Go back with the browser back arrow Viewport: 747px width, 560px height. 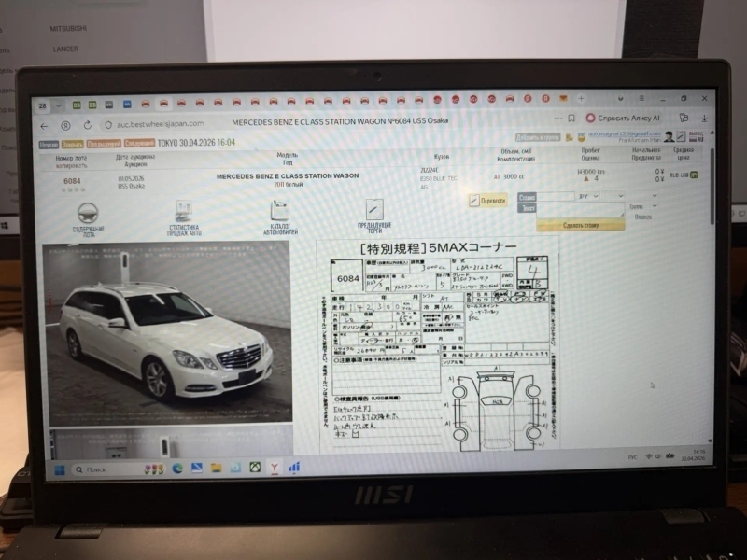coord(44,126)
